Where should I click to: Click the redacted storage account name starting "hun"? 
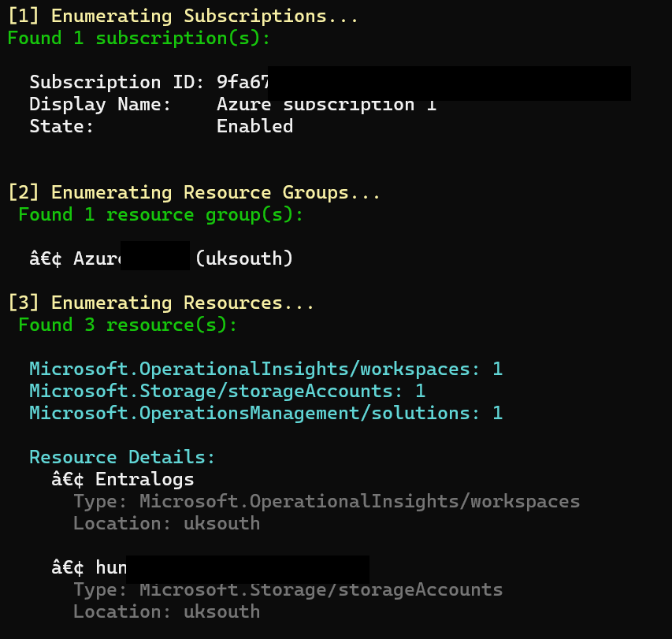[247, 568]
